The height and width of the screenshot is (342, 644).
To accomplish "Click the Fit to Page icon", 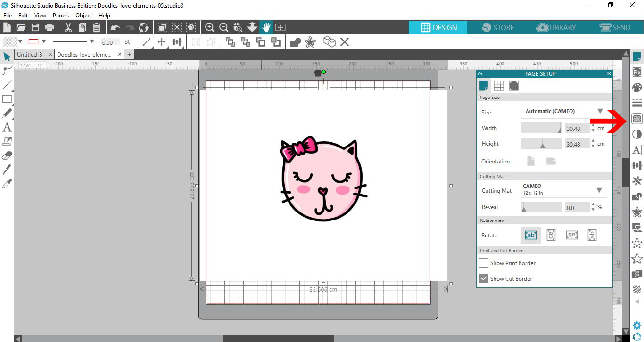I will pos(280,27).
